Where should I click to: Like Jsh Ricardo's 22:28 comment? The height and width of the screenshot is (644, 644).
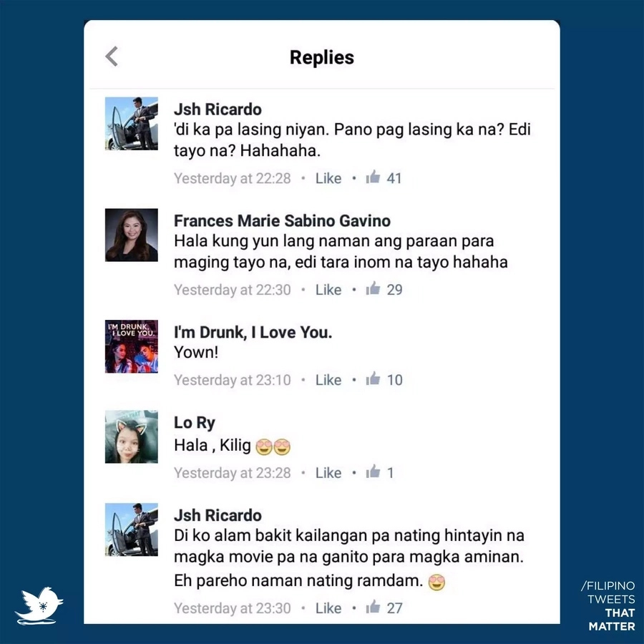(x=328, y=178)
